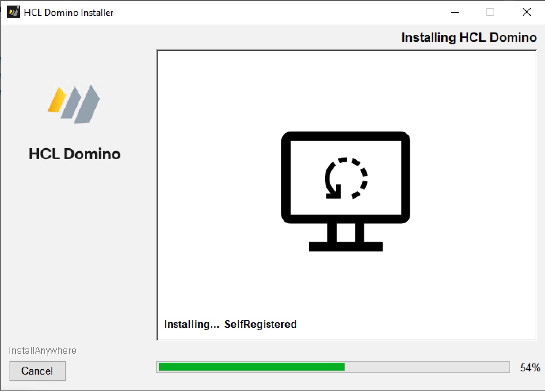The height and width of the screenshot is (392, 545).
Task: Select the HCL Domino logo graphic
Action: point(74,104)
